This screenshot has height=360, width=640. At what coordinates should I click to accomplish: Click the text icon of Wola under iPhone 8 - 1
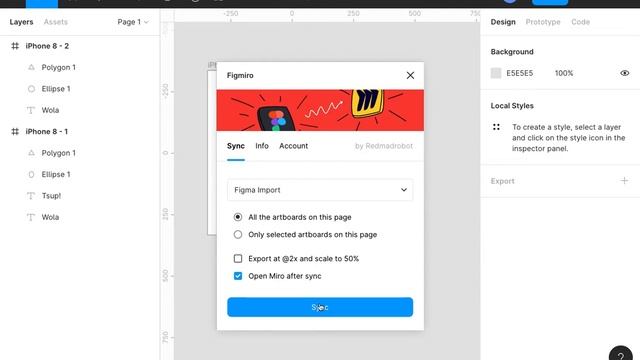coord(31,217)
